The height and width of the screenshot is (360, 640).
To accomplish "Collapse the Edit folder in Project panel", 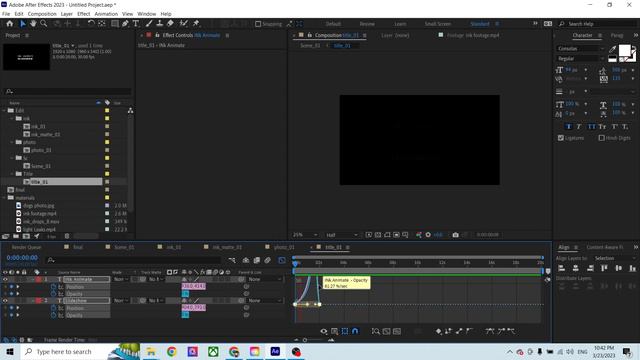I will pyautogui.click(x=4, y=111).
